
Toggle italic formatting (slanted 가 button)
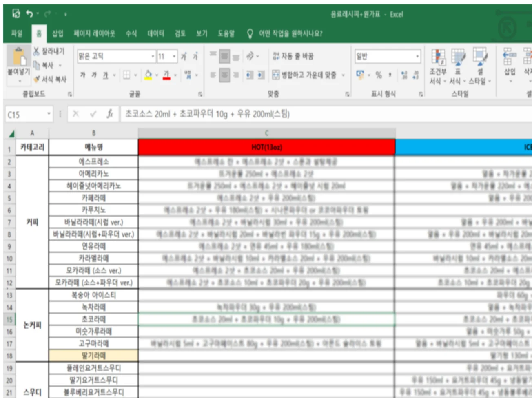94,75
